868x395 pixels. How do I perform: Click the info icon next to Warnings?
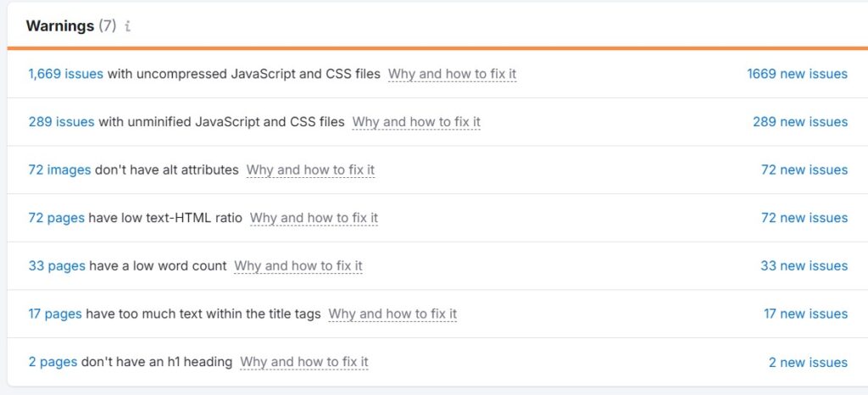[128, 26]
